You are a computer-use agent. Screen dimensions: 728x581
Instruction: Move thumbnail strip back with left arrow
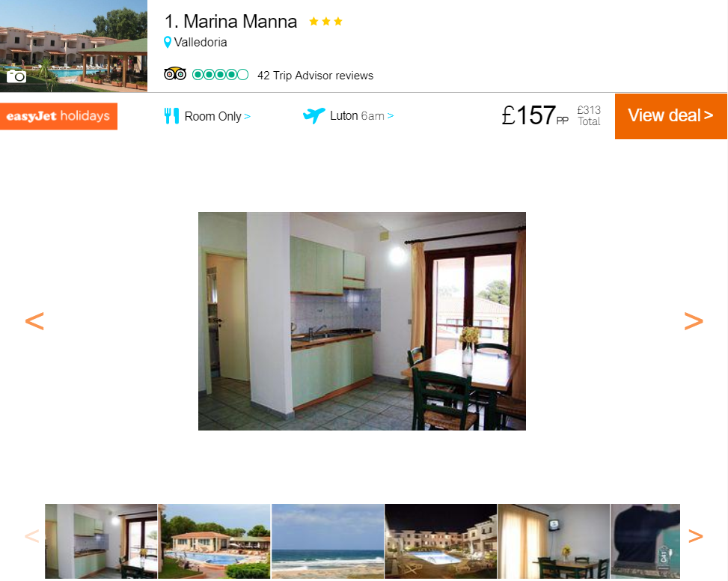tap(32, 535)
